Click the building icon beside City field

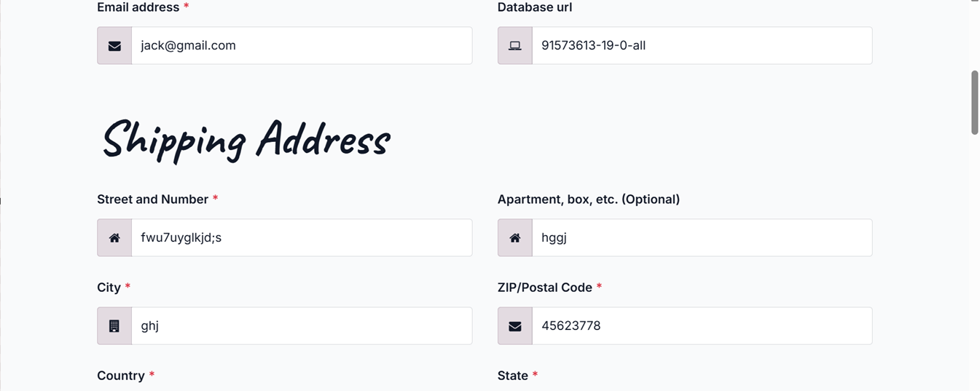point(114,326)
